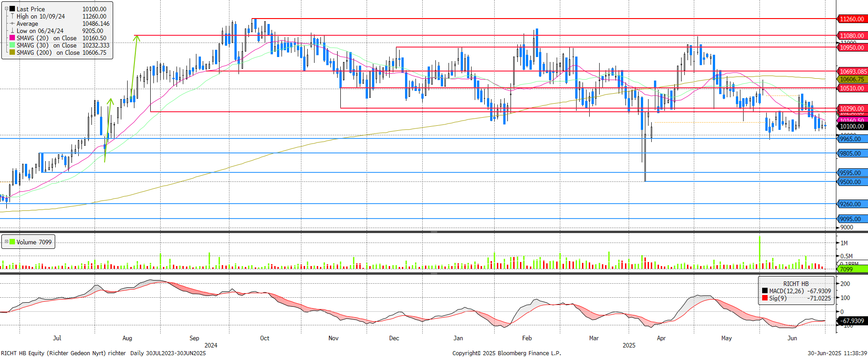Click the 2025 year label on time axis
Screen dimensions: 868x357
[629, 345]
